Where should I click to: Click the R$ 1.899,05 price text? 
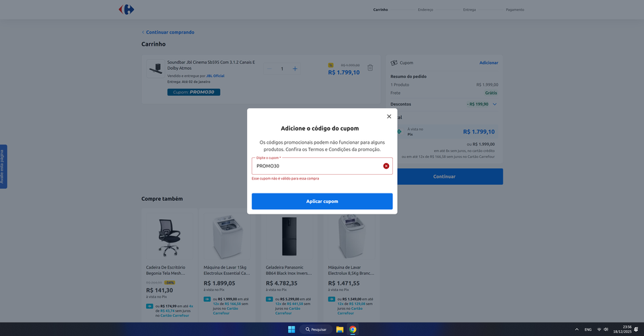click(219, 283)
